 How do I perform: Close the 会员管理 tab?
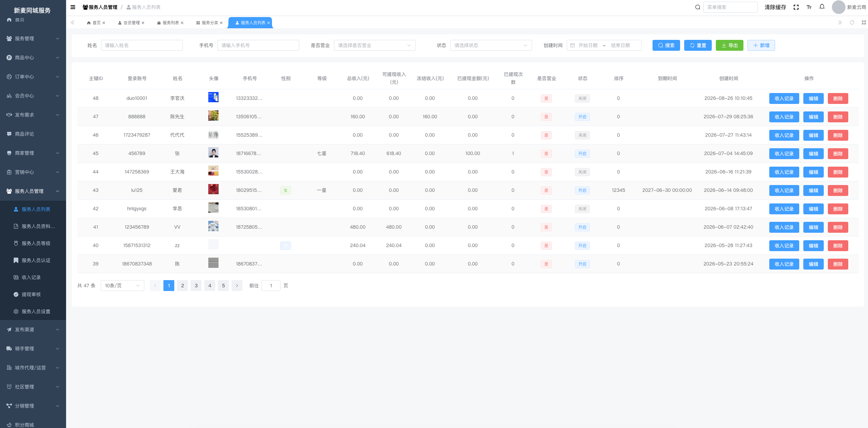143,23
